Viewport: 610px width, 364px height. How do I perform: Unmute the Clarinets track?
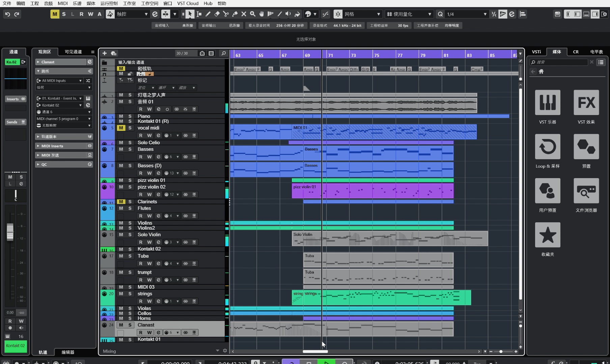coord(121,202)
